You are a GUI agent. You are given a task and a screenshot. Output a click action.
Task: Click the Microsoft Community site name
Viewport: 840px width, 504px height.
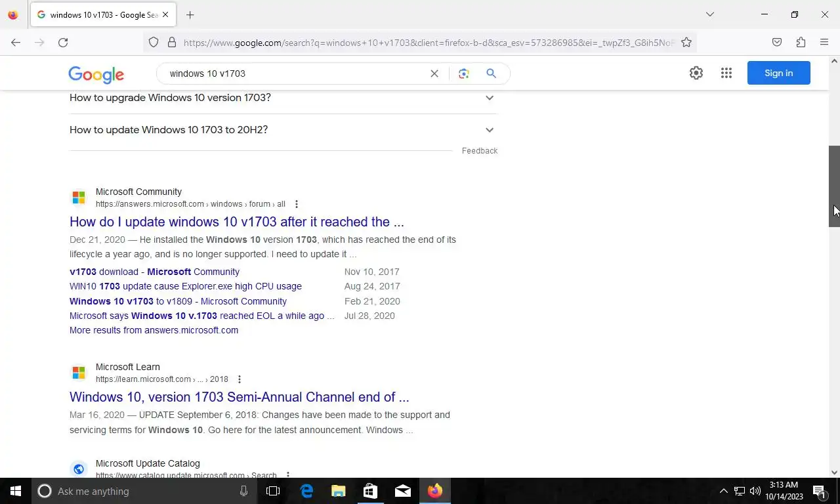pyautogui.click(x=138, y=192)
